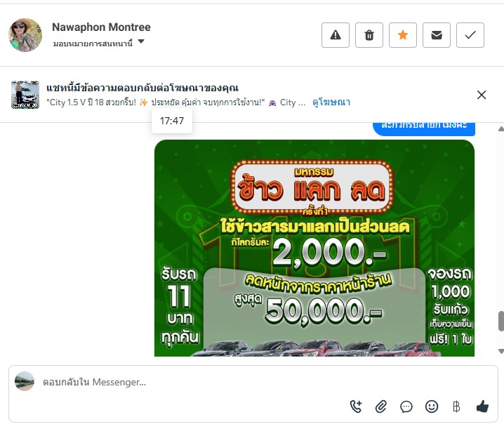
Task: Dismiss the ad reply banner
Action: click(x=482, y=95)
